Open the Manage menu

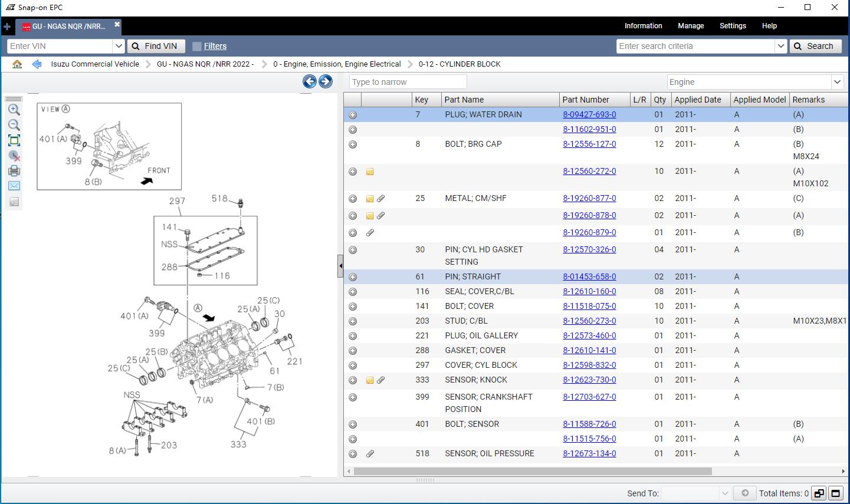[x=691, y=26]
